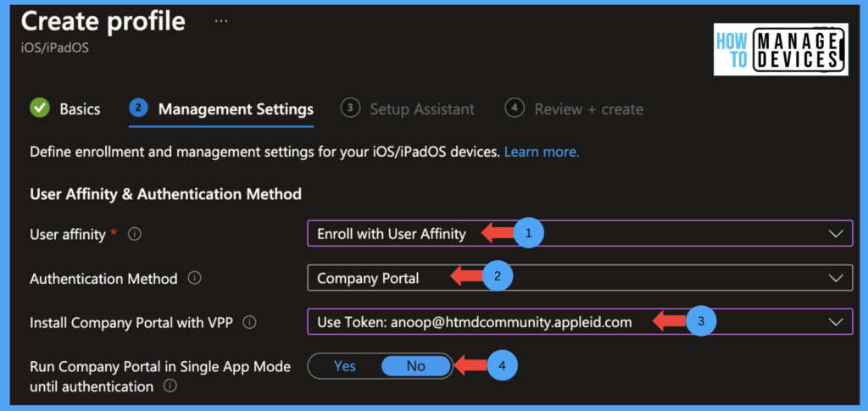Select the Management Settings tab
The height and width of the screenshot is (411, 868).
point(221,109)
